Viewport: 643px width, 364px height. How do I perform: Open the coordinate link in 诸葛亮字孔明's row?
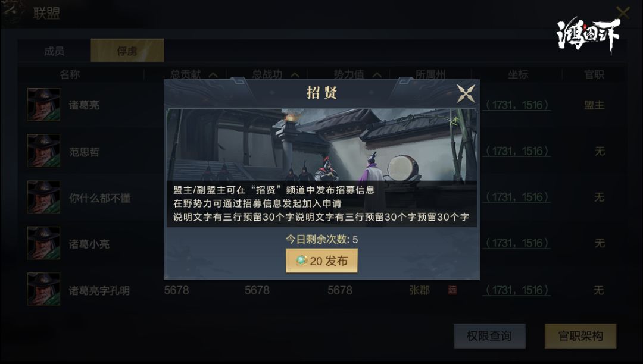tap(517, 290)
